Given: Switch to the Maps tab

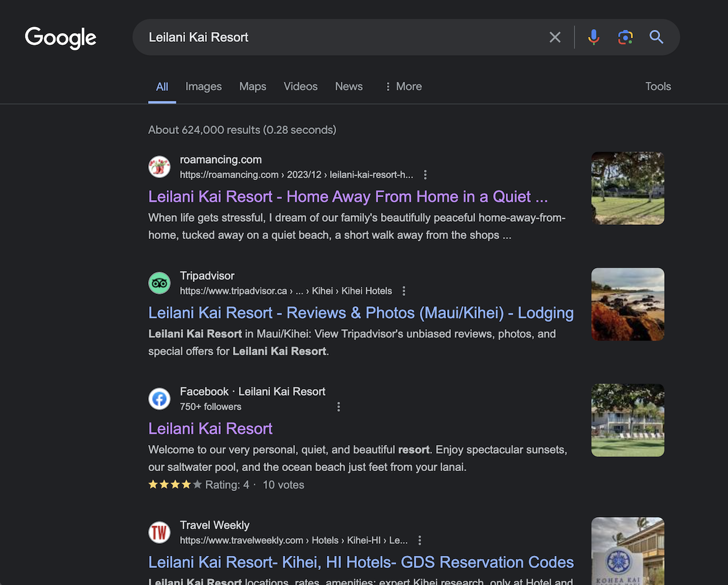Looking at the screenshot, I should (x=253, y=87).
